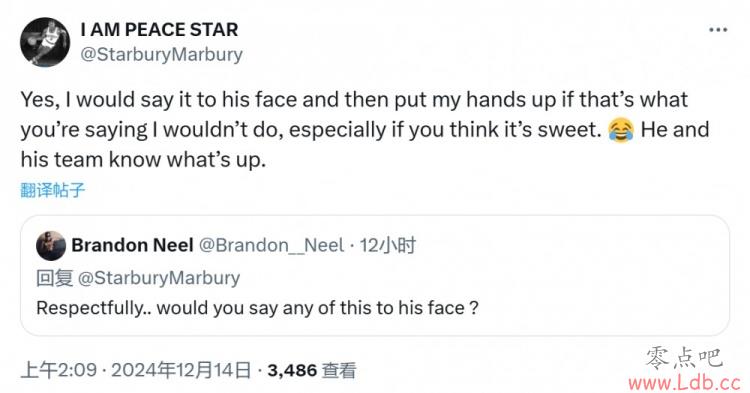Open the 2024年12月14日 date link
The width and height of the screenshot is (750, 393).
click(181, 370)
